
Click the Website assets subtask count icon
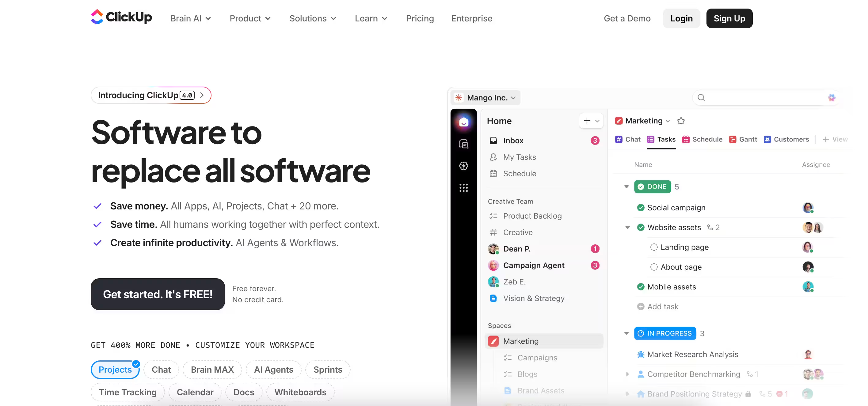tap(710, 227)
